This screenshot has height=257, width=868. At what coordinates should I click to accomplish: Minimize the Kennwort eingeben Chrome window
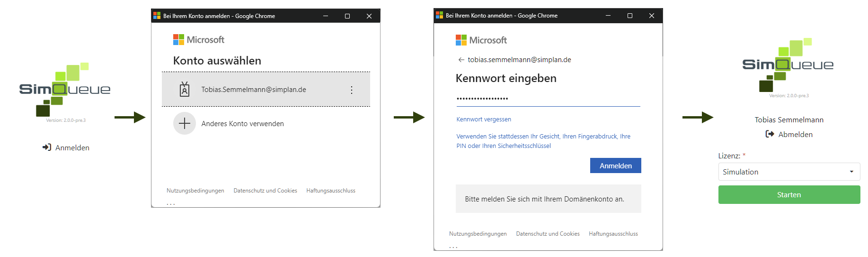pyautogui.click(x=608, y=16)
